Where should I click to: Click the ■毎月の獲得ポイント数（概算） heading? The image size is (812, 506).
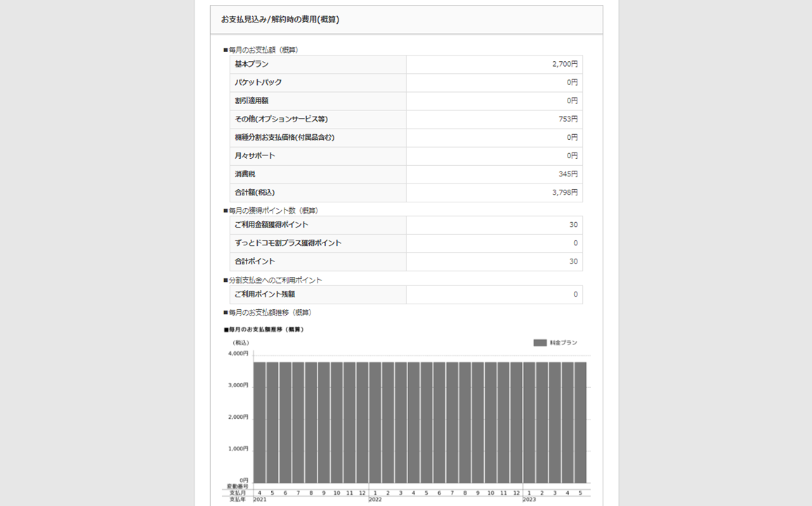click(271, 210)
